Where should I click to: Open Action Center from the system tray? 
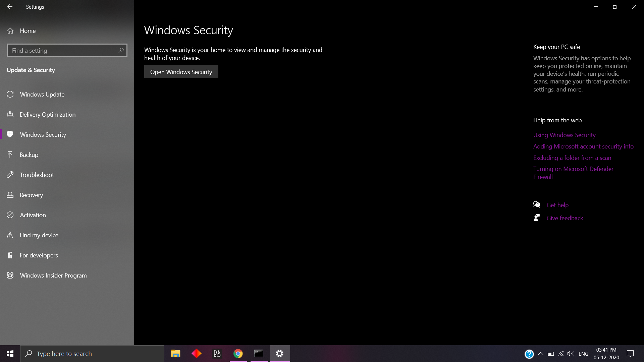click(630, 353)
